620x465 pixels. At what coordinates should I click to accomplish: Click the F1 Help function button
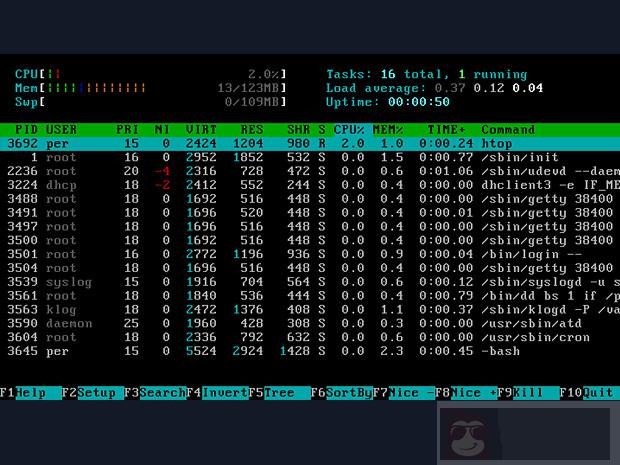point(31,393)
